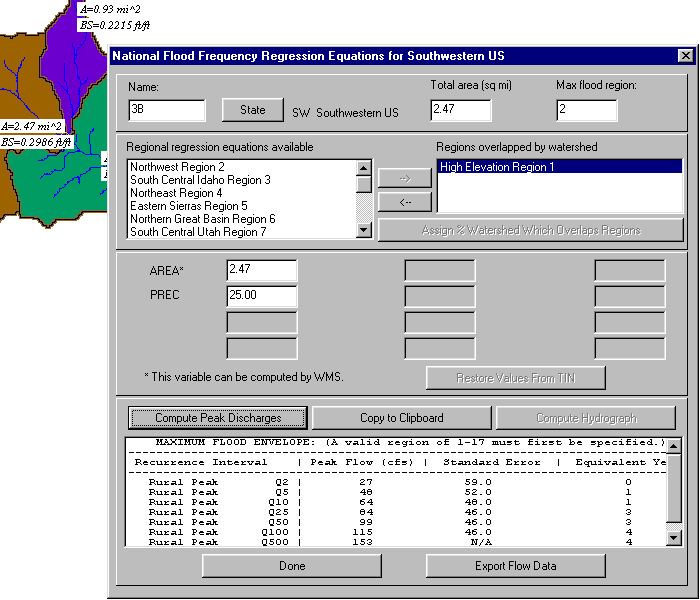Click Copy to Clipboard button
The image size is (700, 600).
point(401,418)
